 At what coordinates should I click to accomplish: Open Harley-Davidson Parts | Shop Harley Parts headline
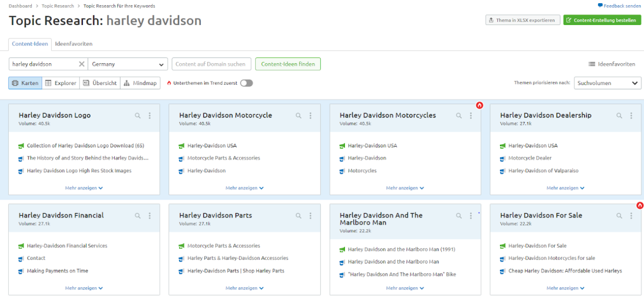point(236,271)
